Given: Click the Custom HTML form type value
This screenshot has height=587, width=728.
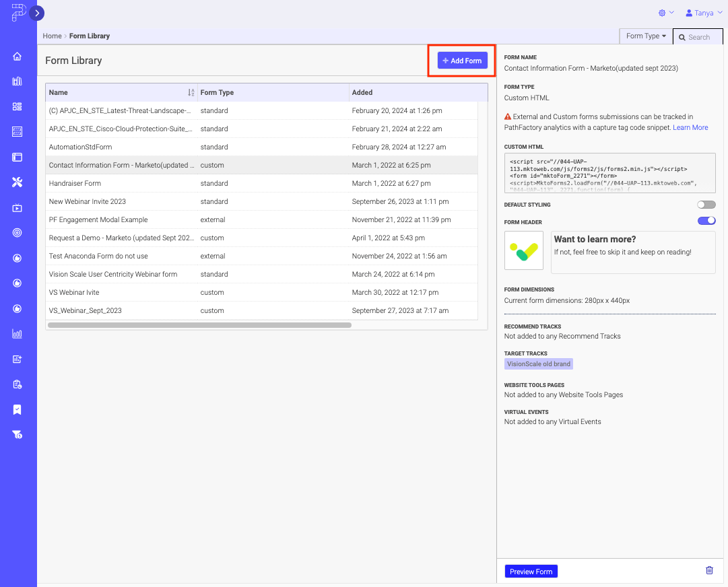Looking at the screenshot, I should (x=527, y=98).
